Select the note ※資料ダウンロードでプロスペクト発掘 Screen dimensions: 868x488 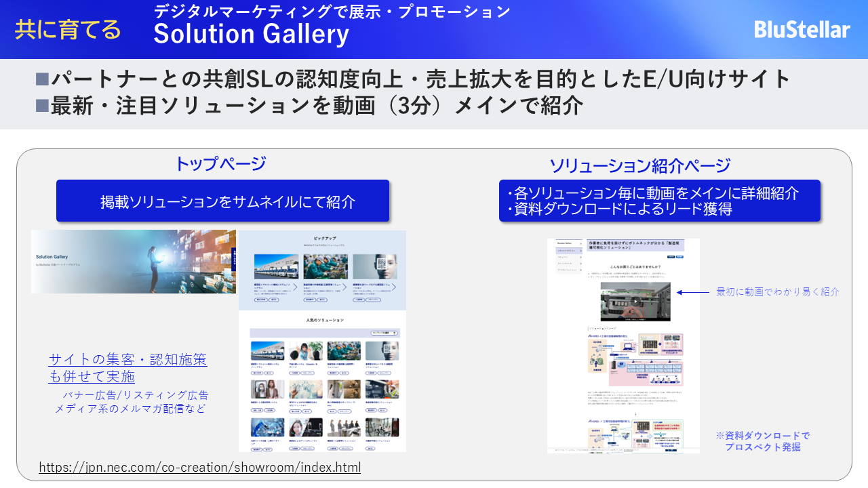pos(763,441)
